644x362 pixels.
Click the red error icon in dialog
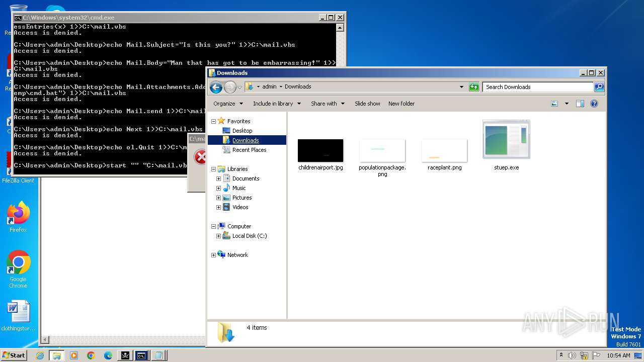coord(201,157)
